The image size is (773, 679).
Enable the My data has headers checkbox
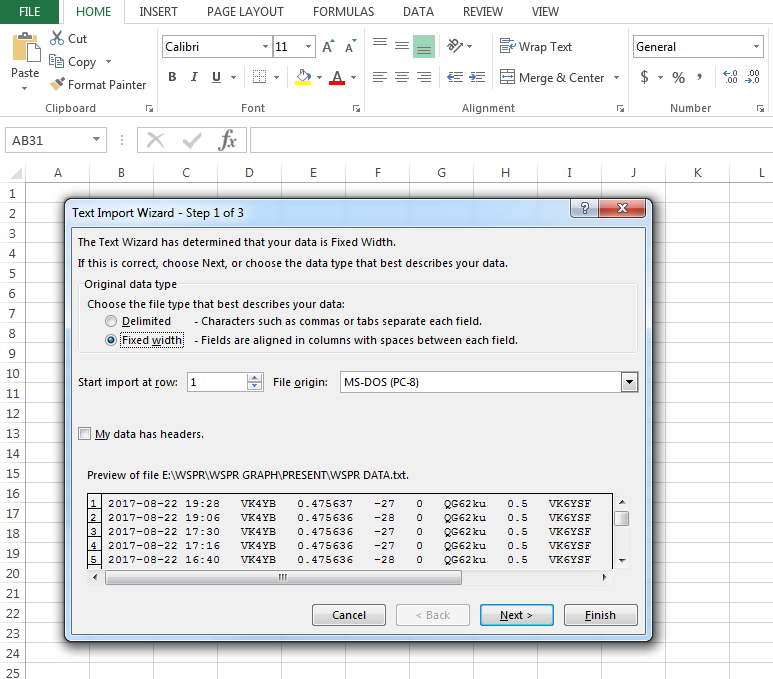[x=85, y=434]
